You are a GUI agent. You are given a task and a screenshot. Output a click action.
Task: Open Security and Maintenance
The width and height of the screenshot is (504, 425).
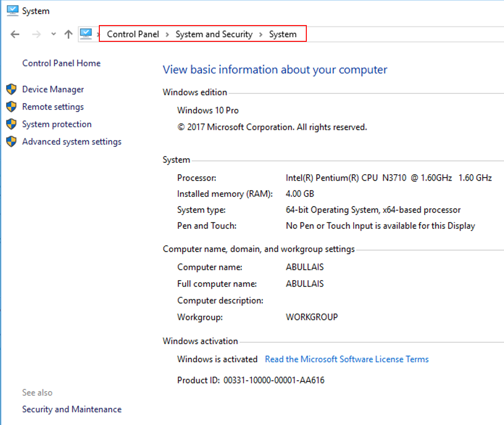tap(71, 409)
